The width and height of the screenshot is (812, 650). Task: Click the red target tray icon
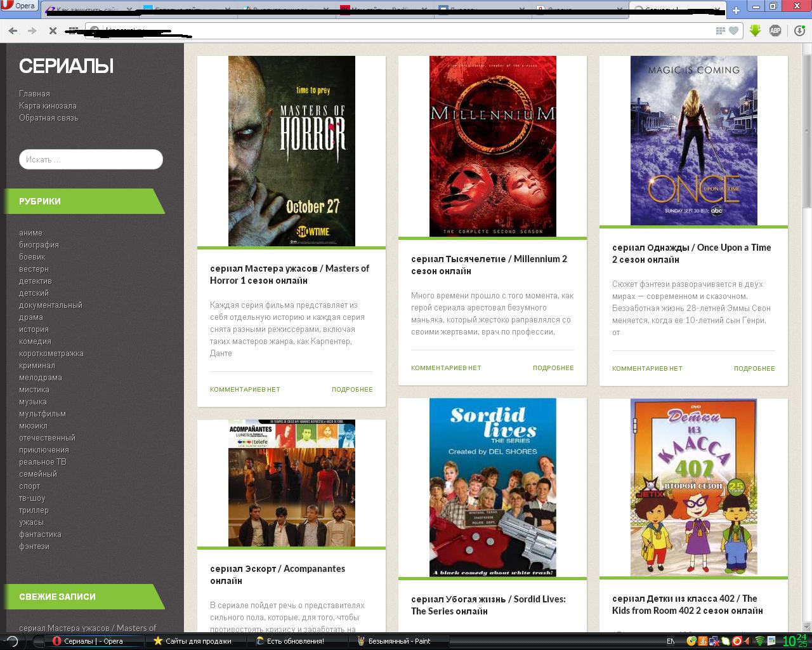[x=737, y=641]
